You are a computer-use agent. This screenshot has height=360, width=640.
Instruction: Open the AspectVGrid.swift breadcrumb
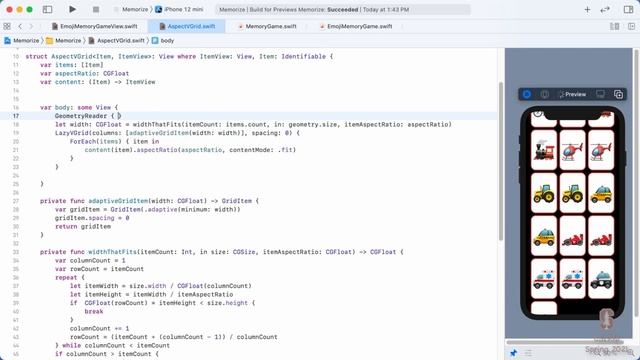117,40
